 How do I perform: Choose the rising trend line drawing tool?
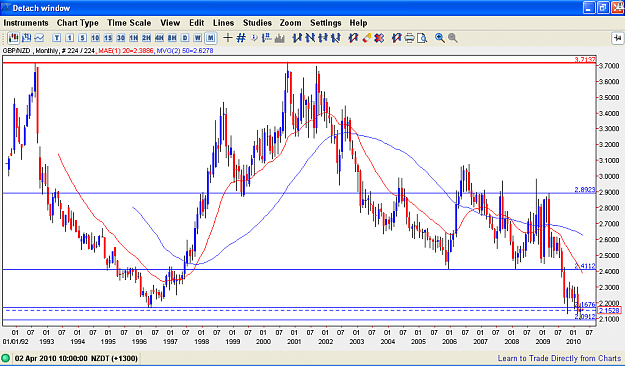297,38
